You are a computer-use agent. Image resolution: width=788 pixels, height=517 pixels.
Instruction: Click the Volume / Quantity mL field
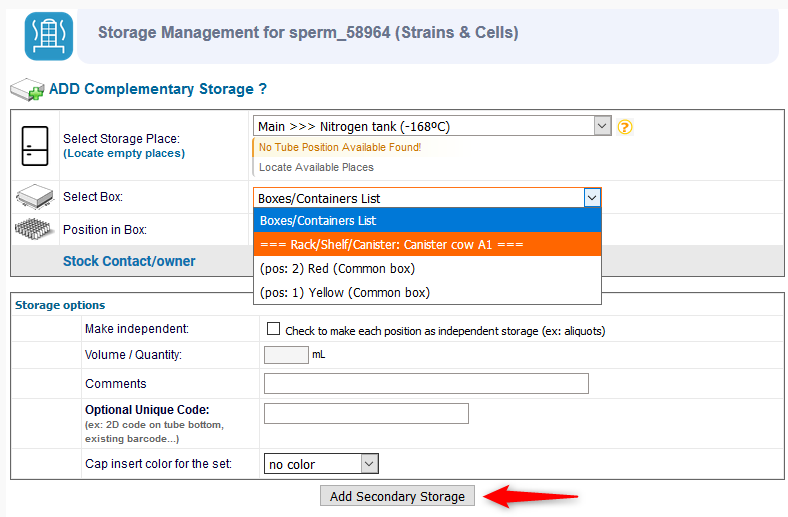(x=286, y=355)
